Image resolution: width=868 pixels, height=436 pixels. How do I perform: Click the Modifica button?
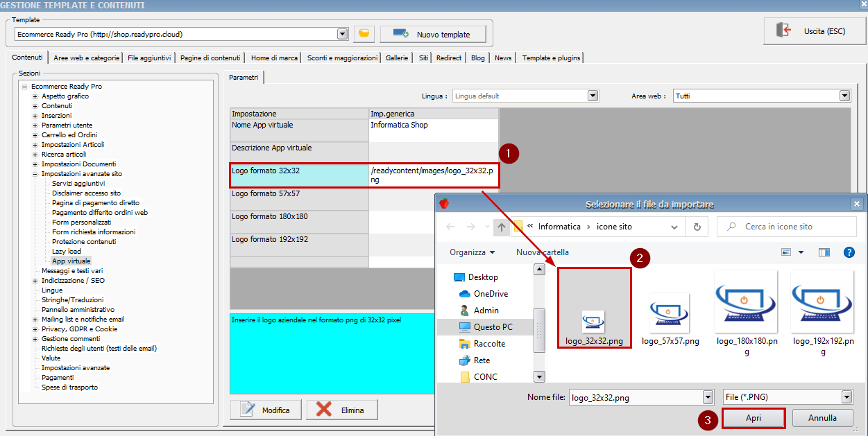pyautogui.click(x=265, y=410)
